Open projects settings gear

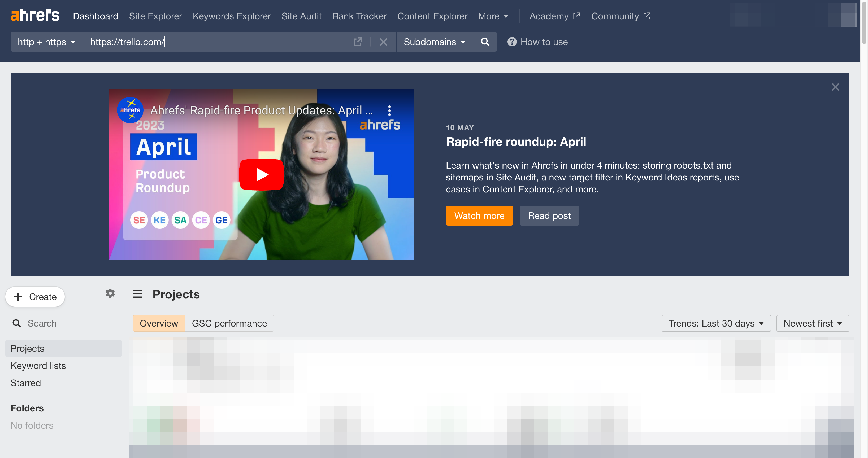[110, 293]
